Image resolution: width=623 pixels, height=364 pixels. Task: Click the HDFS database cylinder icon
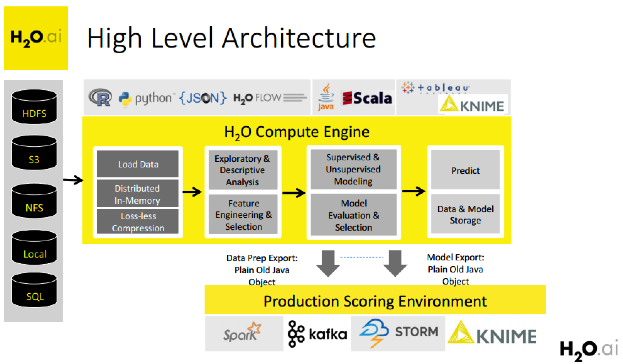coord(34,107)
